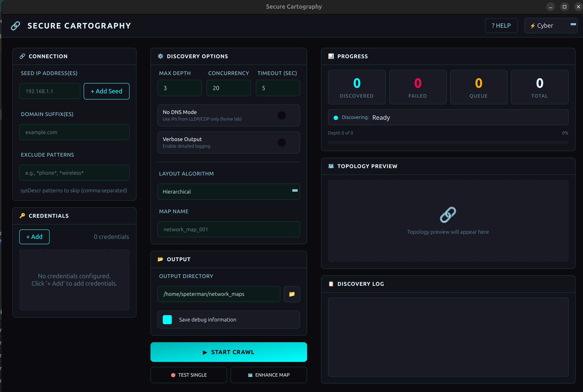
Task: Open the Cyber theme selector
Action: [551, 25]
